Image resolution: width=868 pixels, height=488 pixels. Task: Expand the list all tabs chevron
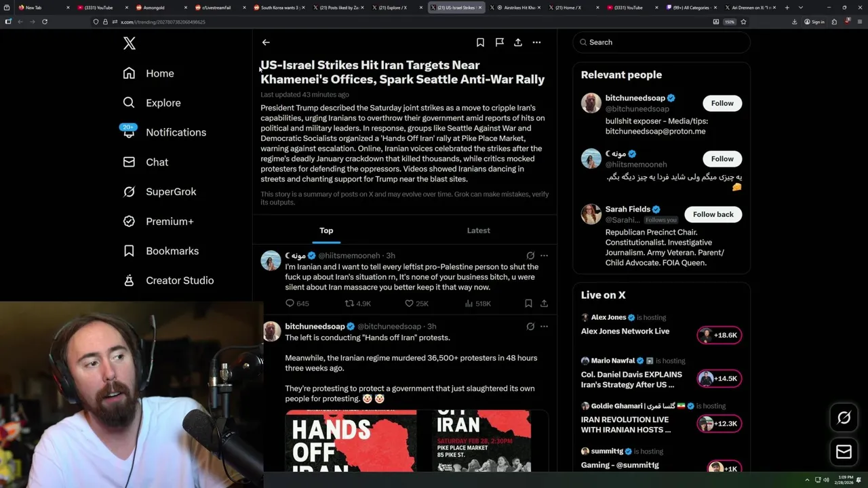point(800,7)
